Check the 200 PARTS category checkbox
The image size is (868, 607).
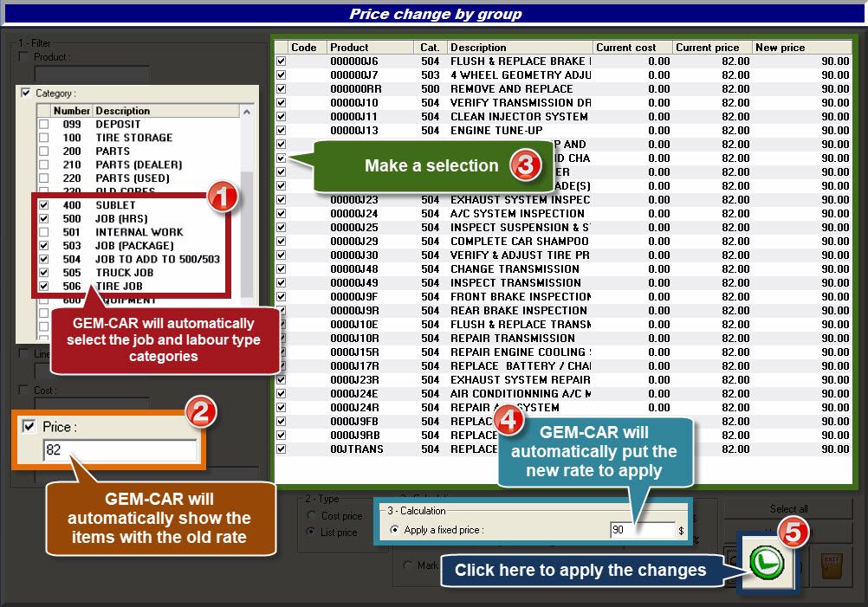click(43, 151)
